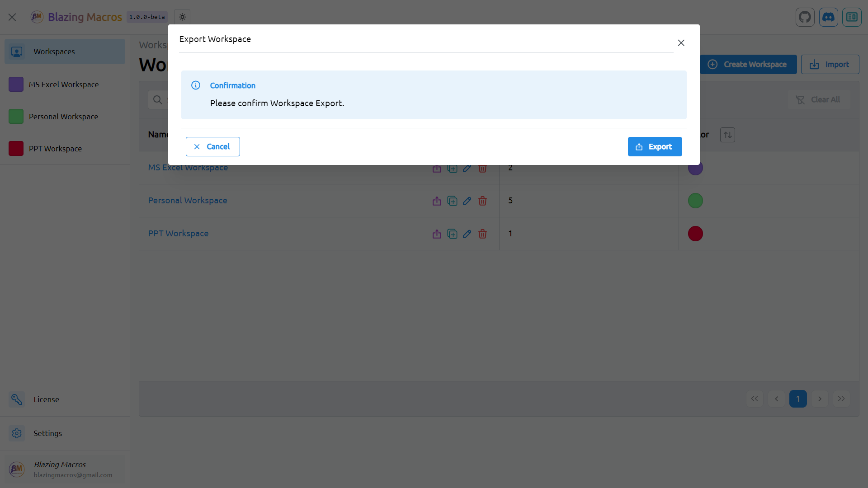Open the MS Excel Workspace link in the table

(x=188, y=168)
